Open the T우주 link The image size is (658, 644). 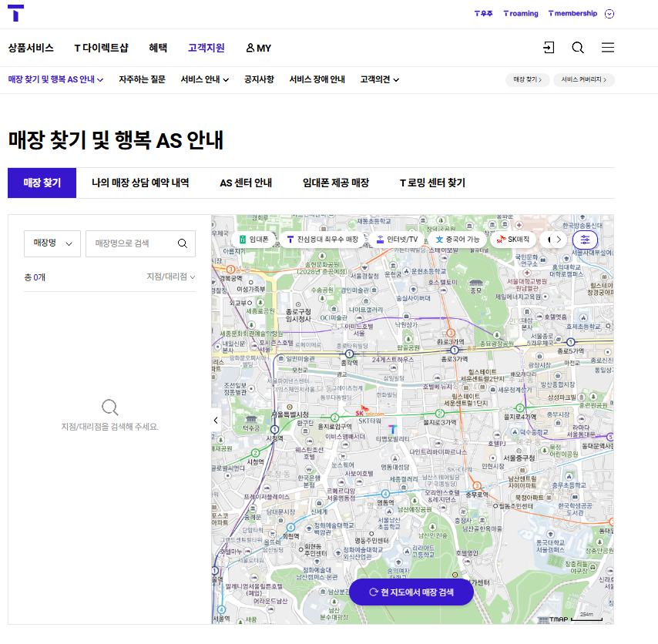coord(483,13)
